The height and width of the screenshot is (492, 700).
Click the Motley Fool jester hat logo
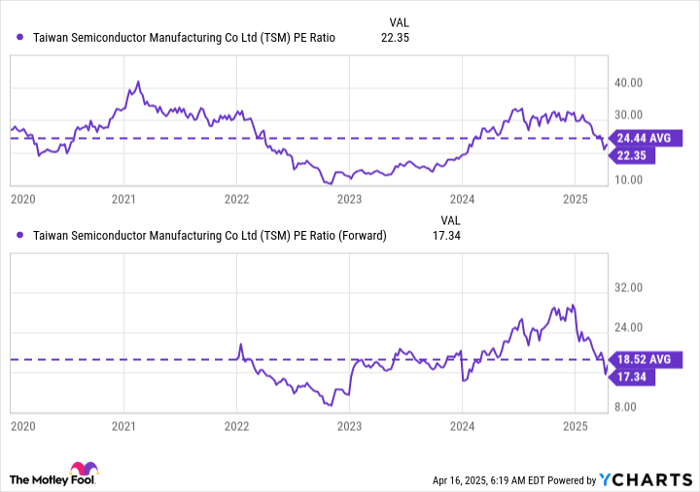83,469
